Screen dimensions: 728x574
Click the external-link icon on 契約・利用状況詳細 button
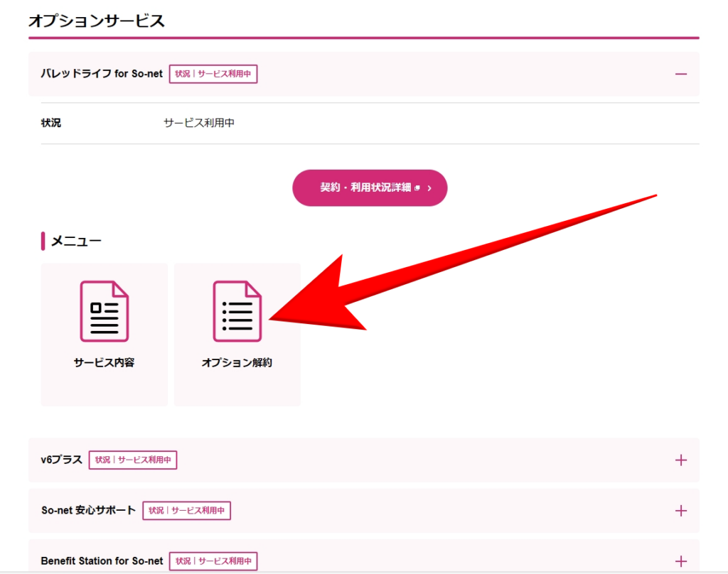click(x=417, y=188)
